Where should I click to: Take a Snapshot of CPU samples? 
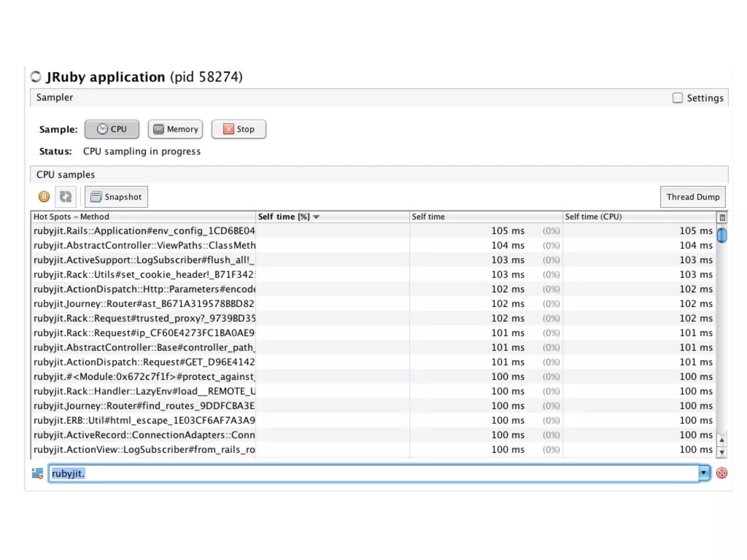click(116, 197)
